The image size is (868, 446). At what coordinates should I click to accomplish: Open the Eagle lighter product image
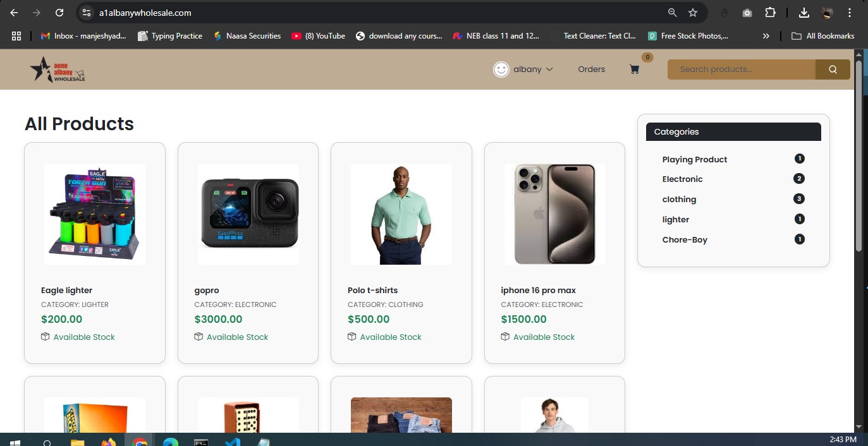tap(95, 214)
